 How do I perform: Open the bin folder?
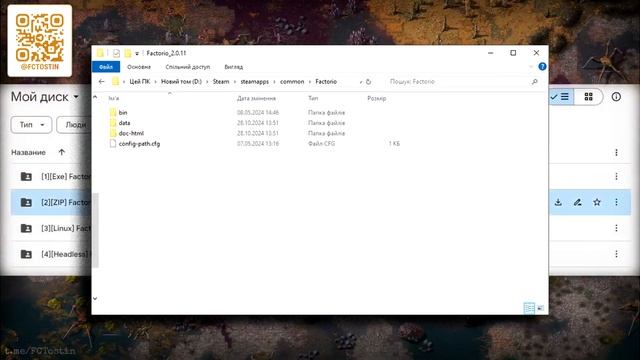click(x=122, y=112)
